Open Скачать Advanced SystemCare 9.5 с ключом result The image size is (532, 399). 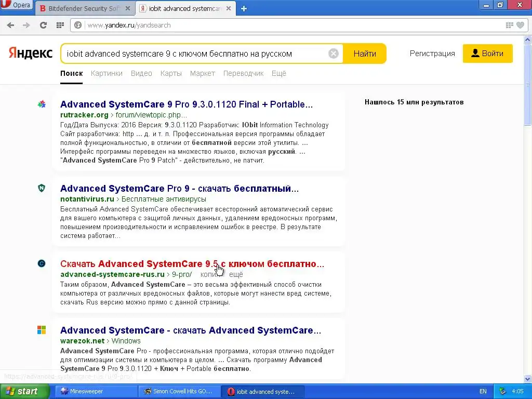click(x=192, y=263)
